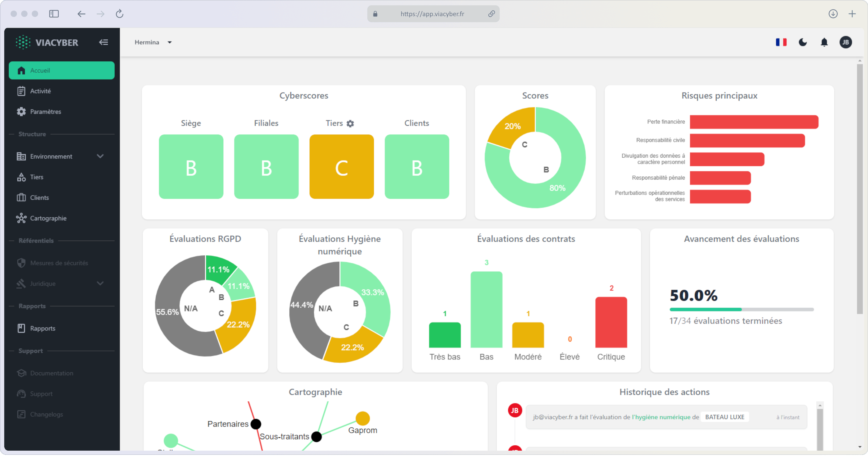Open Tiers cyberscore settings gear

[x=350, y=124]
